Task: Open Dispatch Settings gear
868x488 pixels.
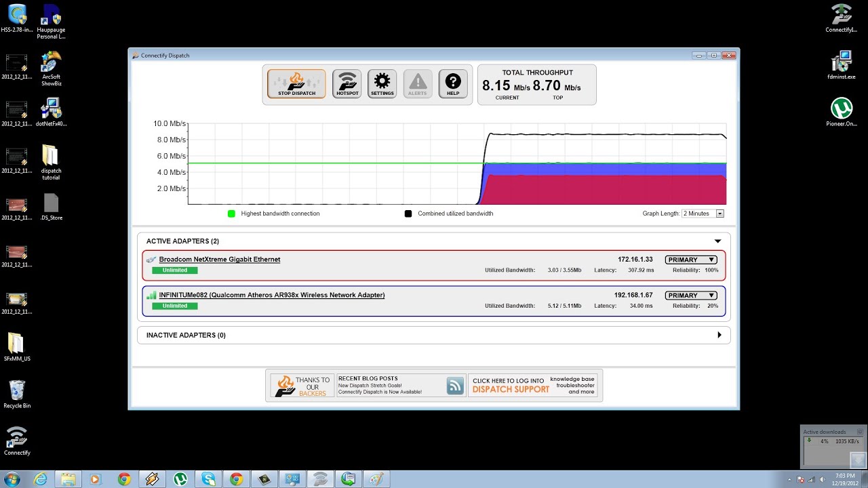Action: tap(382, 84)
